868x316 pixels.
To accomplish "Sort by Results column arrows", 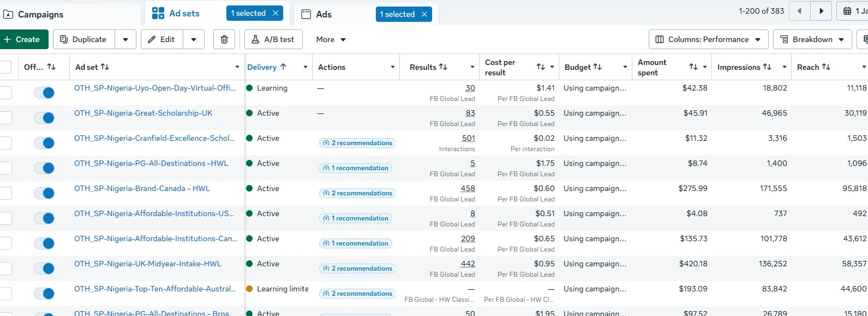I will point(444,67).
